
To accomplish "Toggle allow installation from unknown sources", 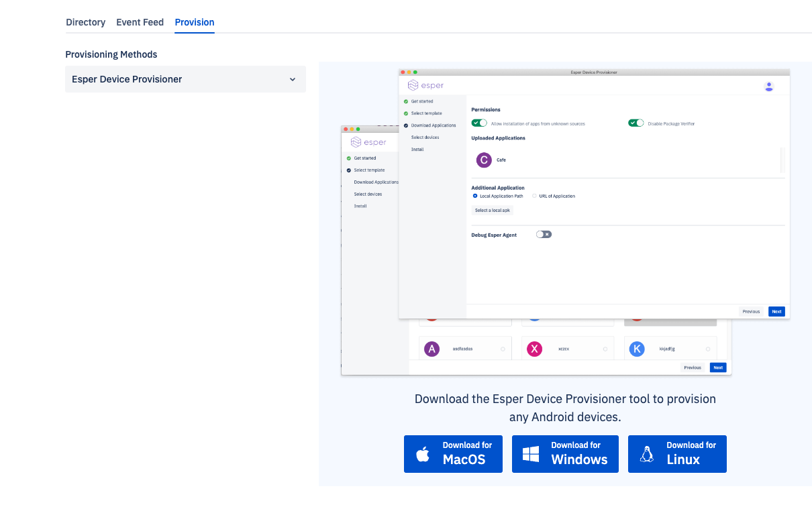I will (x=479, y=123).
